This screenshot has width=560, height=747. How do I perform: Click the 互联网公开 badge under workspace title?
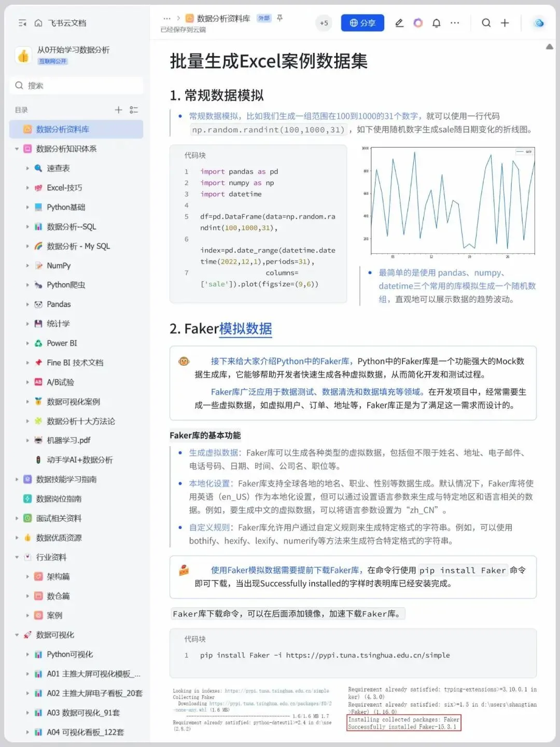click(52, 61)
